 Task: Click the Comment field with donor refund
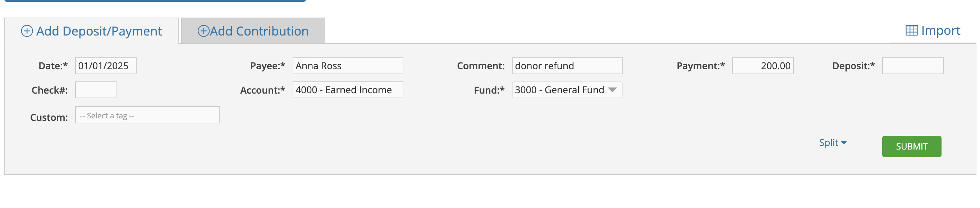(567, 66)
